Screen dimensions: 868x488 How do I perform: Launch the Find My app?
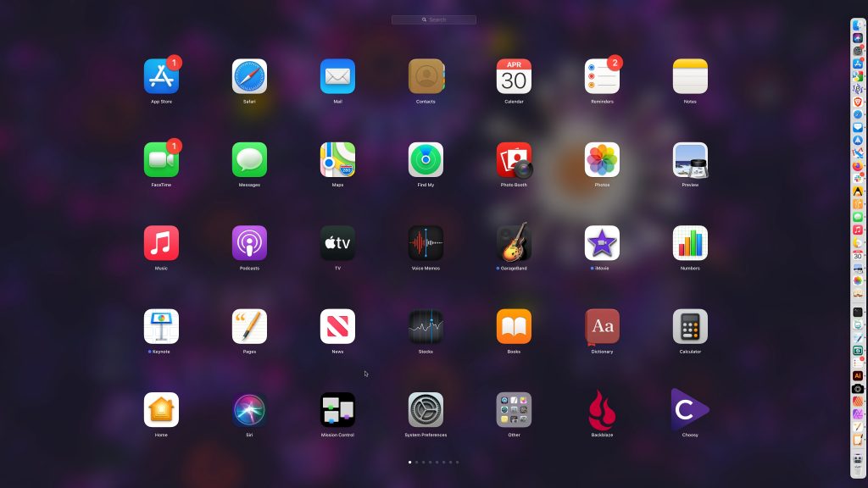pyautogui.click(x=426, y=160)
